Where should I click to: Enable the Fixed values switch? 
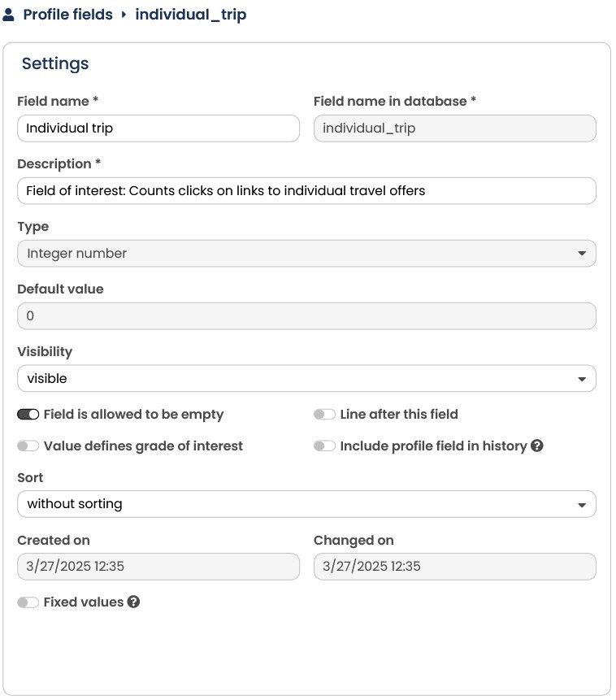tap(28, 602)
